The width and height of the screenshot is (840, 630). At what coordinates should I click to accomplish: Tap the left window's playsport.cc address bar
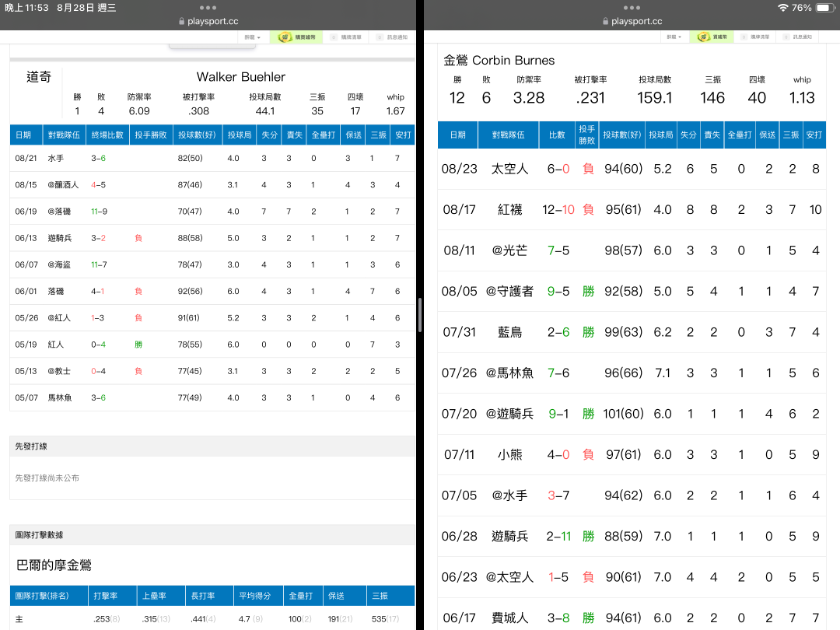(208, 22)
